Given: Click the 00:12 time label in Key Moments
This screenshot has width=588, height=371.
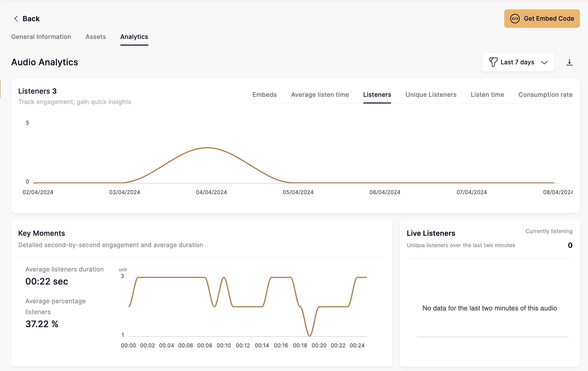Looking at the screenshot, I should (243, 345).
